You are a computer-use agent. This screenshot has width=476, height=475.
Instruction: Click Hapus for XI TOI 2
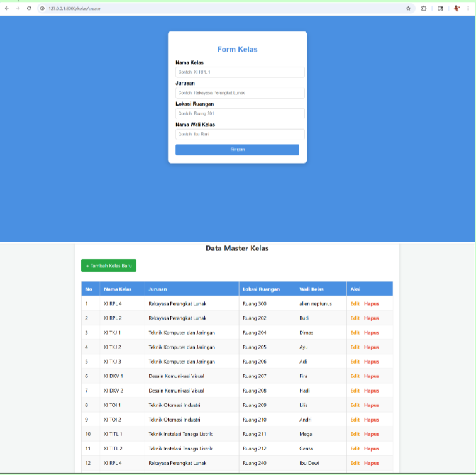[372, 420]
